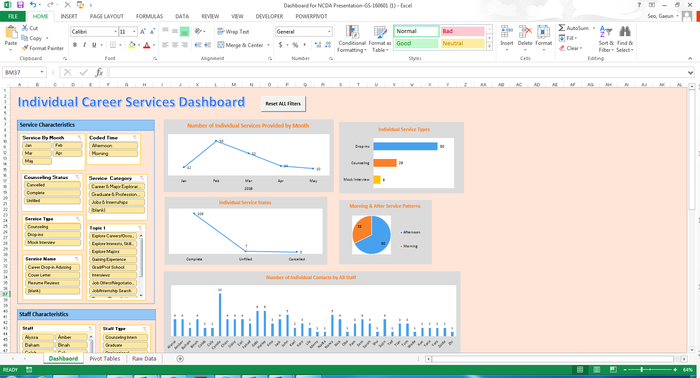The height and width of the screenshot is (378, 700).
Task: Decrease the font size
Action: (x=152, y=32)
